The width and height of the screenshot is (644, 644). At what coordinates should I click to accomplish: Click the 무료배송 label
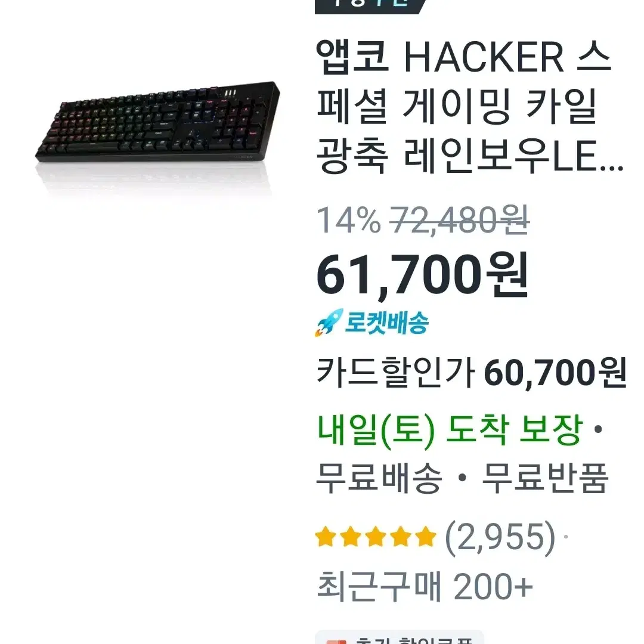click(x=379, y=478)
